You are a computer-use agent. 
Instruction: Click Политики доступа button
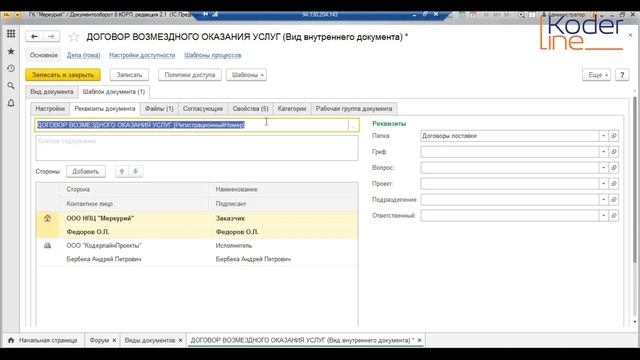(190, 75)
